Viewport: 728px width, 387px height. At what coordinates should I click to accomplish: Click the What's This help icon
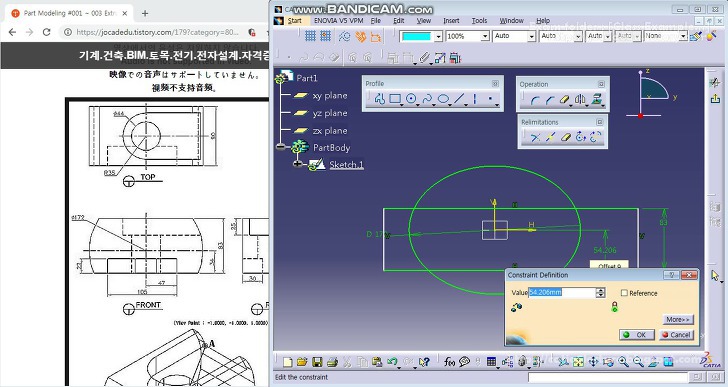coord(423,362)
